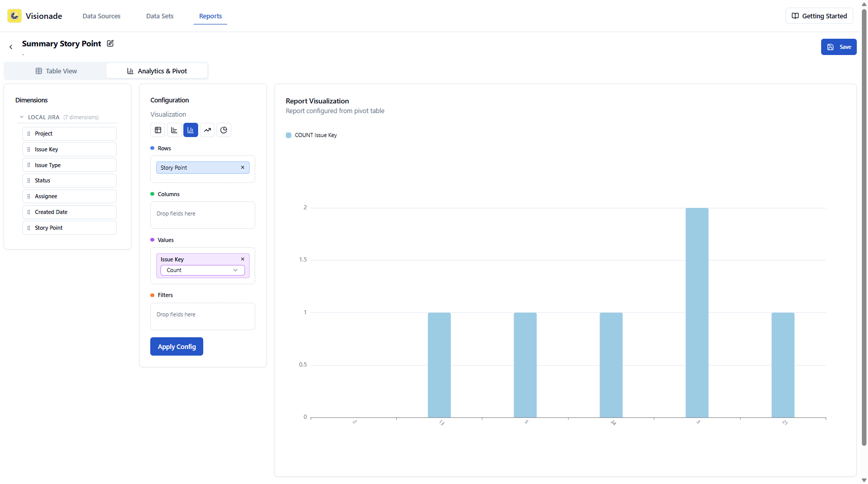Switch to the Table View tab
Viewport: 868px width, 484px height.
(x=56, y=71)
